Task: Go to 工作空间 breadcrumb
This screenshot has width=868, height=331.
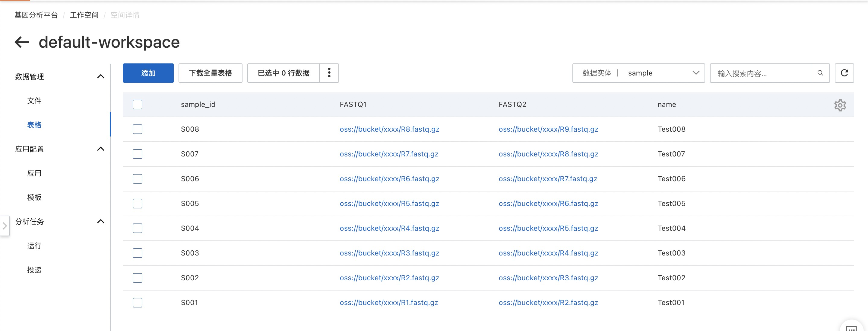Action: point(84,15)
